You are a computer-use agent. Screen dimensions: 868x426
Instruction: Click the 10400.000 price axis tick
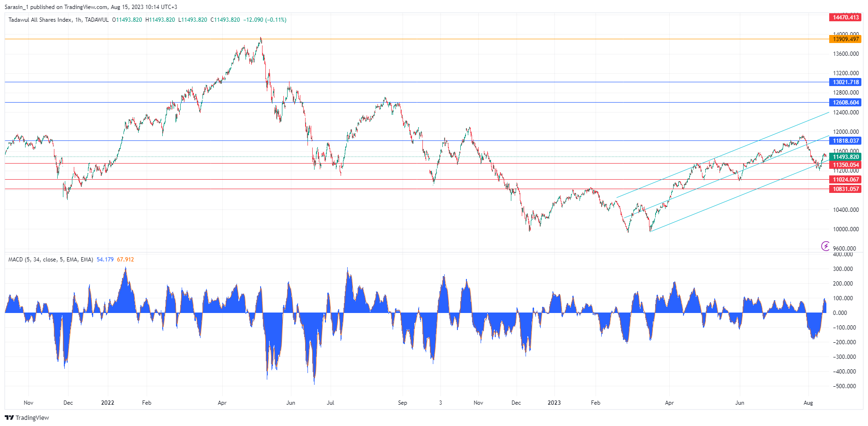click(846, 210)
